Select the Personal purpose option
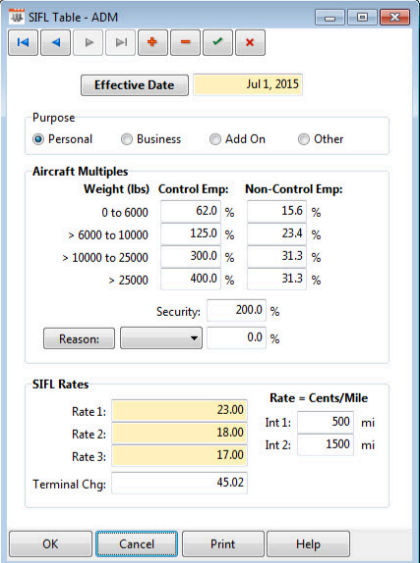 pos(38,139)
